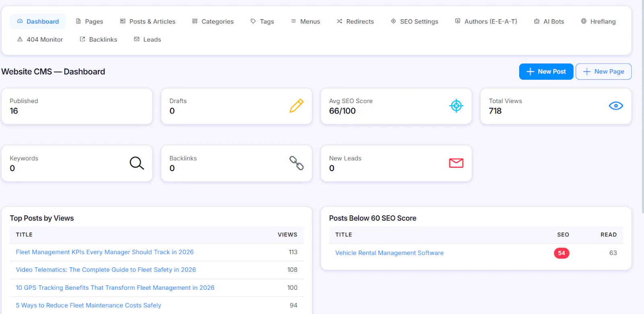644x314 pixels.
Task: Click the Posts Below 60 SEO Score heading
Action: point(373,218)
